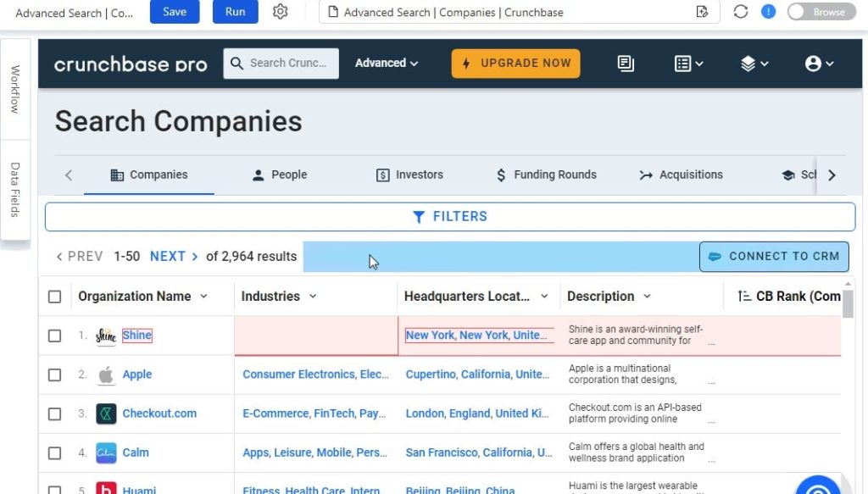Screen dimensions: 868x494
Task: Go to the Funding Rounds tab
Action: click(x=547, y=175)
